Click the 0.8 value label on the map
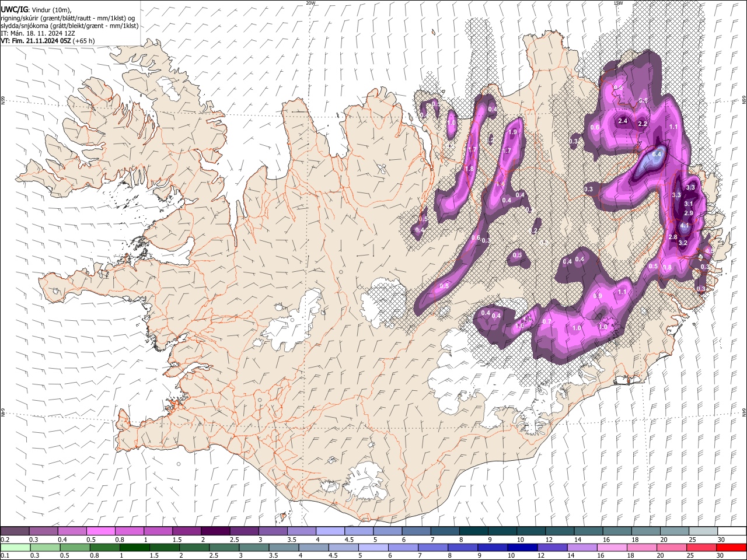This screenshot has width=747, height=560. (x=668, y=267)
